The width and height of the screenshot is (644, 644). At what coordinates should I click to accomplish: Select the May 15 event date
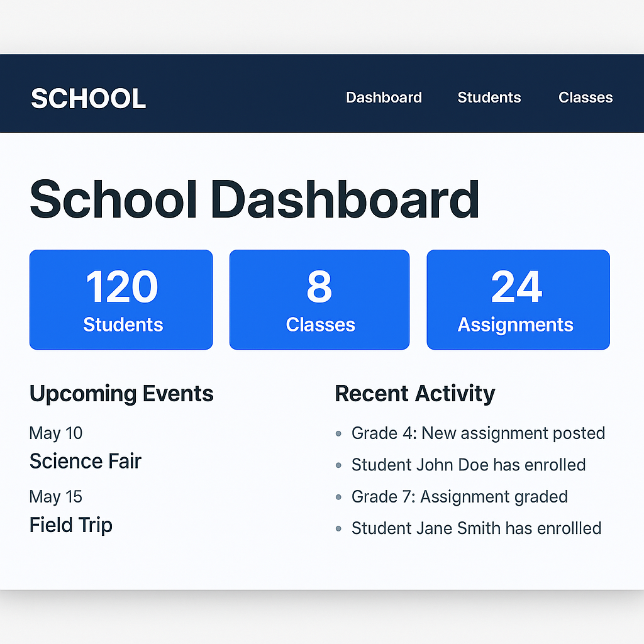click(56, 496)
